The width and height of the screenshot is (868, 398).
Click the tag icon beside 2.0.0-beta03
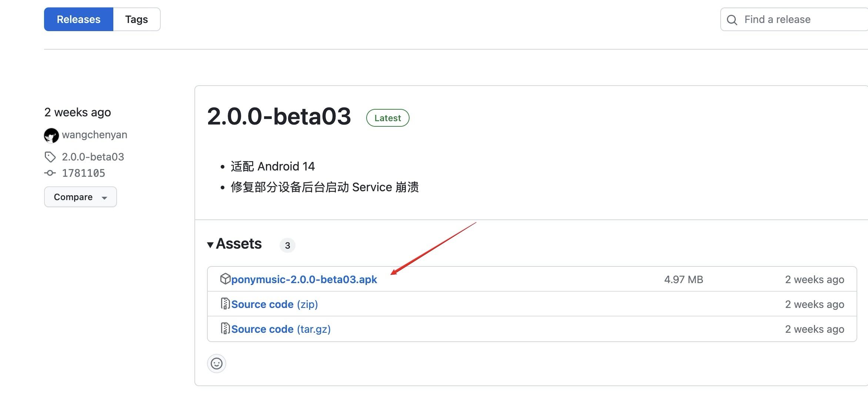pyautogui.click(x=50, y=157)
